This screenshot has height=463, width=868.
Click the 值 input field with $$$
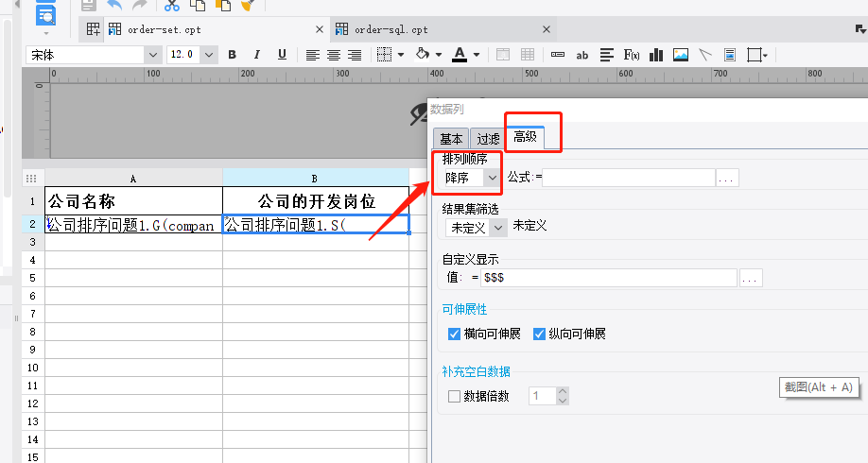tap(609, 278)
